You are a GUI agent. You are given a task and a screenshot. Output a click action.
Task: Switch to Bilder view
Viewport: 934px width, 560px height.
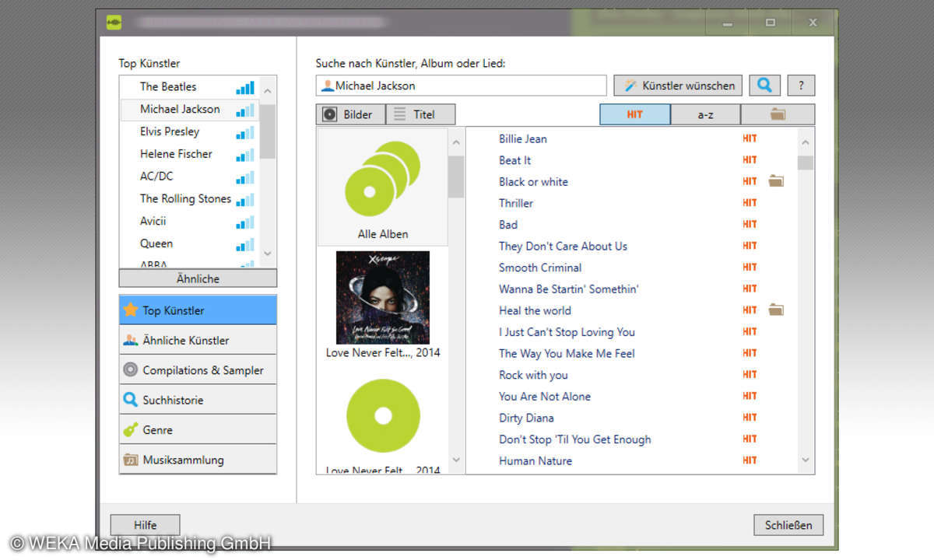click(350, 114)
